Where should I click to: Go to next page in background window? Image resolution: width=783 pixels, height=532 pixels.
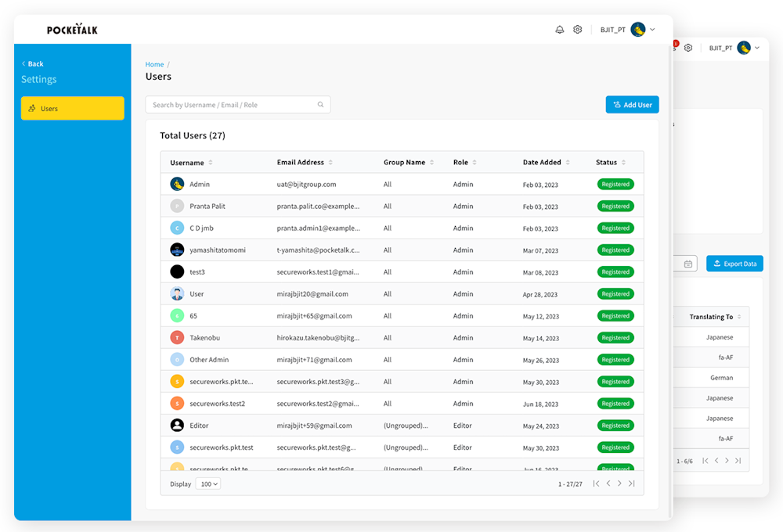click(727, 461)
